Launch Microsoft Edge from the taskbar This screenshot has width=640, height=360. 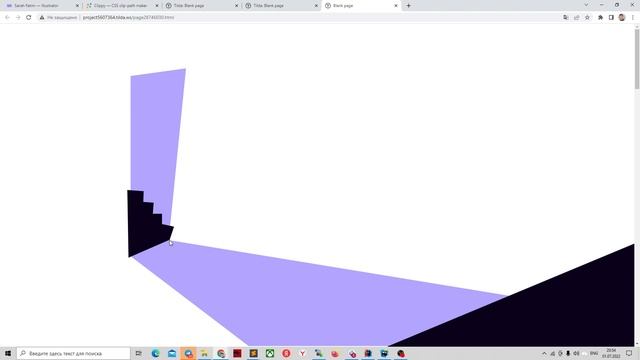coord(156,353)
